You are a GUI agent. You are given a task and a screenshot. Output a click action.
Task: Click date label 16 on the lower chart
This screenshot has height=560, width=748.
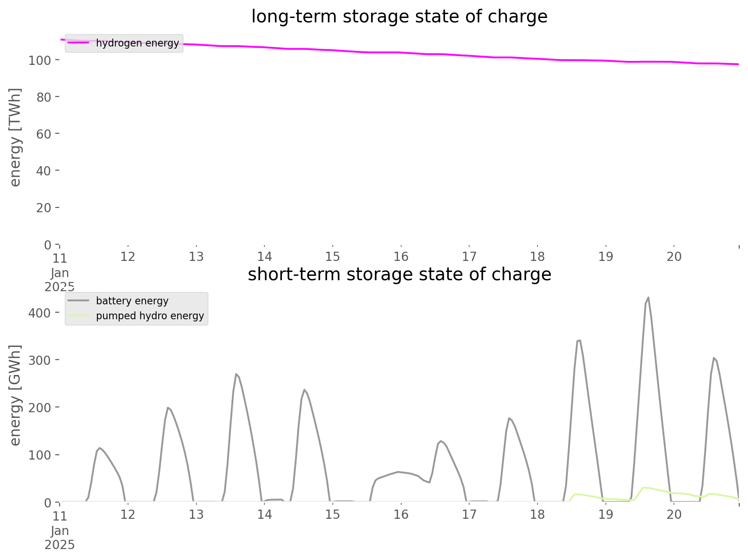point(401,514)
